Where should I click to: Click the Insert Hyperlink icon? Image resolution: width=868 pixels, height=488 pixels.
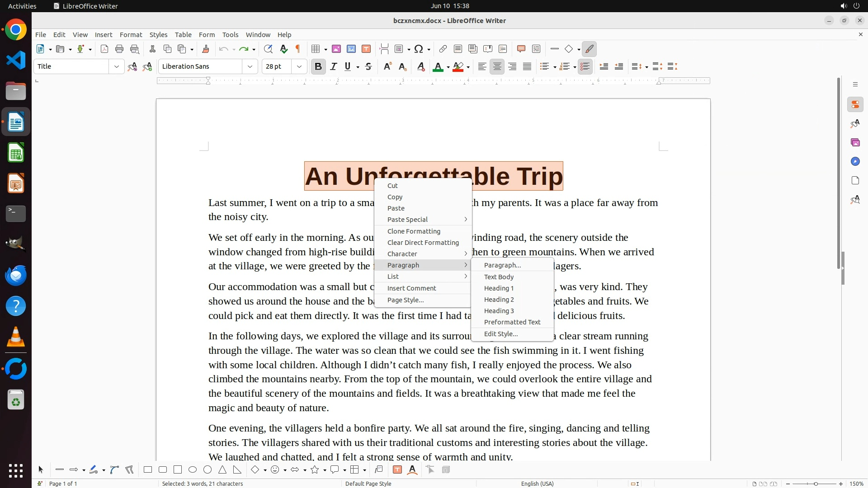coord(443,49)
